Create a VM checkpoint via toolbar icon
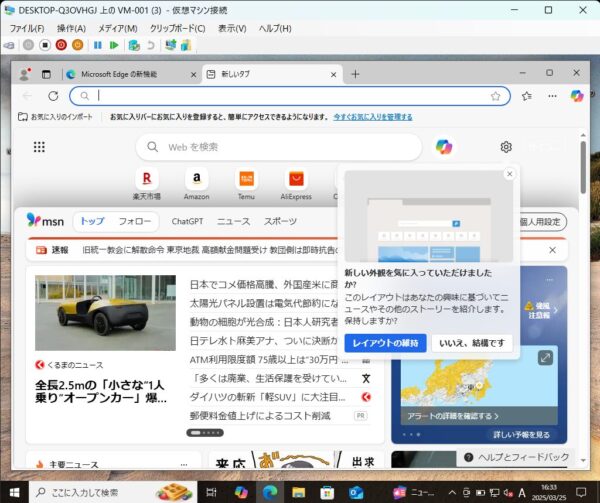The image size is (600, 503). click(x=134, y=45)
